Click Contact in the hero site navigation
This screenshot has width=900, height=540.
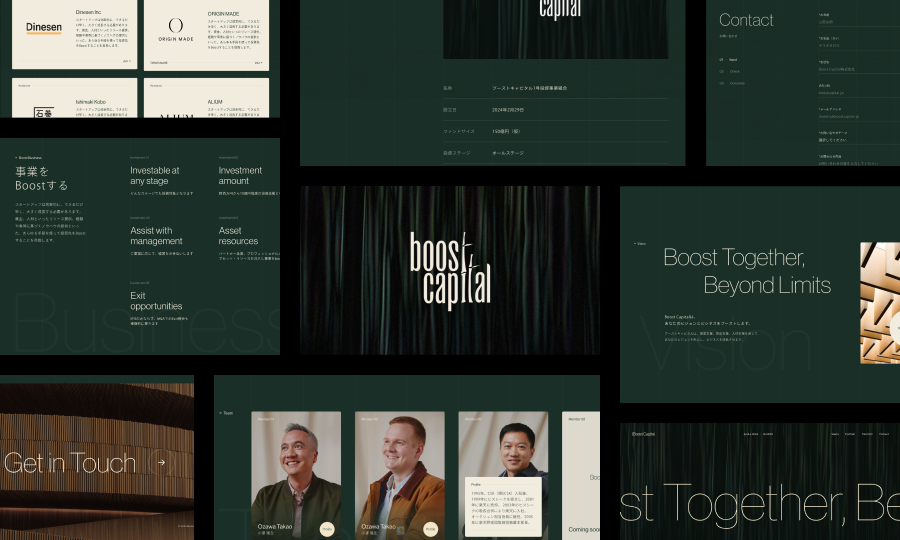point(884,434)
